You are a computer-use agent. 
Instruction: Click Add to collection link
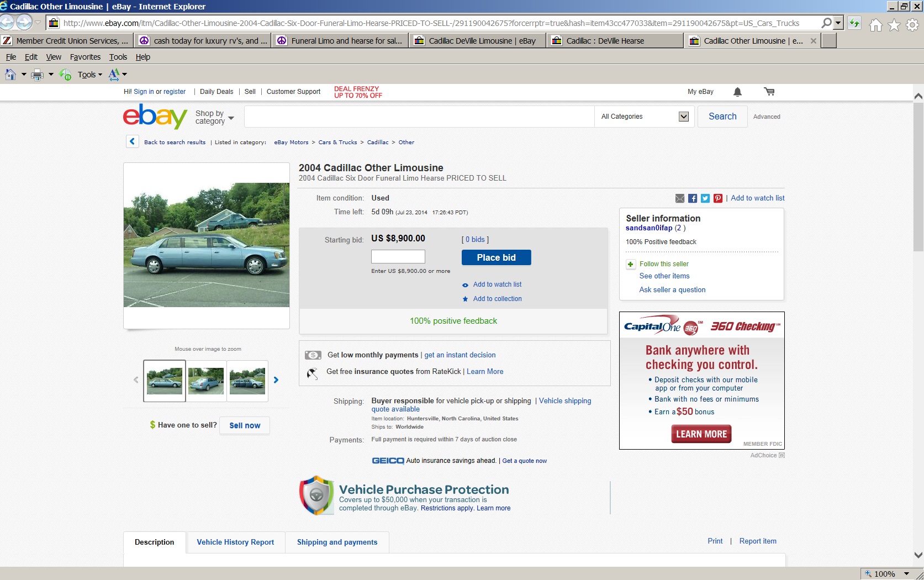[497, 299]
